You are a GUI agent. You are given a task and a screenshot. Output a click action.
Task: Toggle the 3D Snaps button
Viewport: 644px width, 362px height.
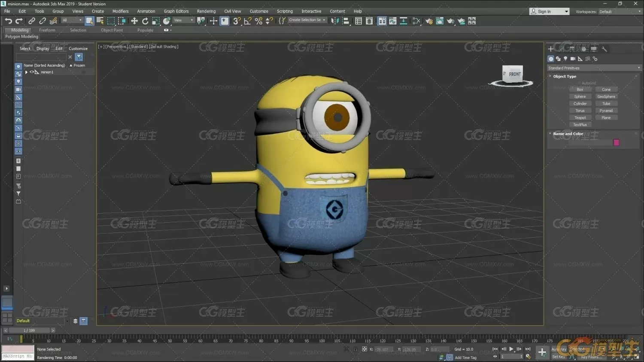(x=237, y=21)
